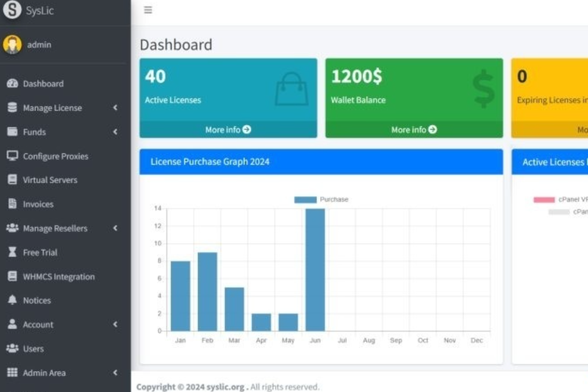Expand the Manage License submenu
Image resolution: width=588 pixels, height=392 pixels.
pyautogui.click(x=115, y=108)
